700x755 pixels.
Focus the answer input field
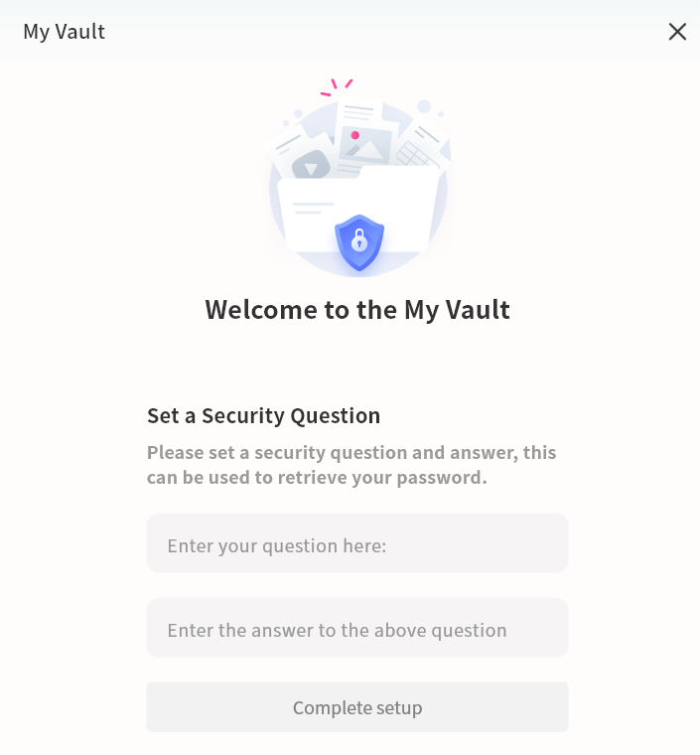[357, 628]
